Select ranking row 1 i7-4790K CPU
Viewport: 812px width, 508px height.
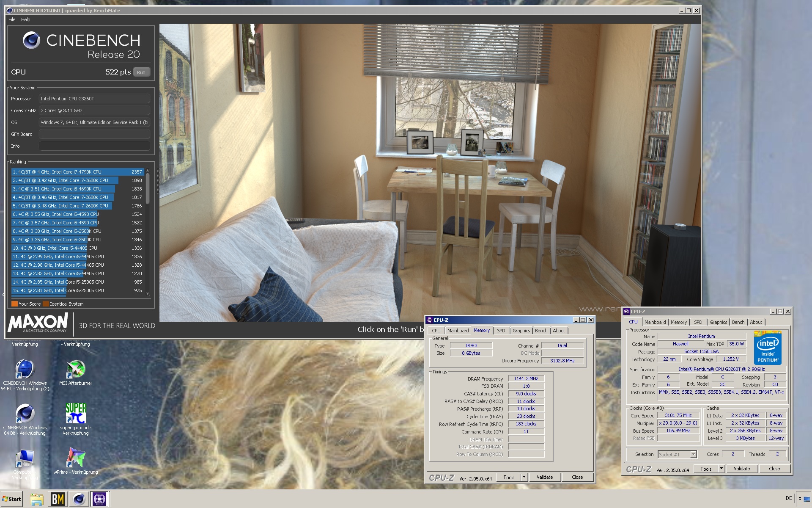click(x=78, y=172)
